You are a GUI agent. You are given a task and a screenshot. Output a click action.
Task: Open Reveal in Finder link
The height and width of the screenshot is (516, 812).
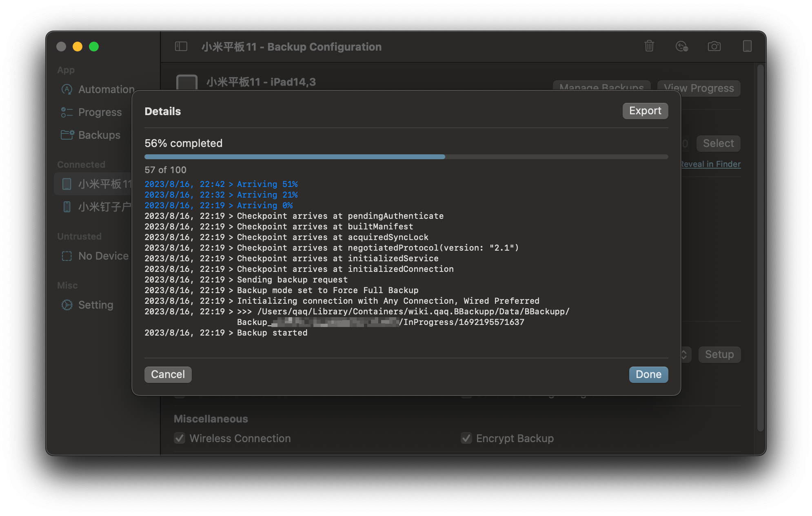click(x=711, y=164)
